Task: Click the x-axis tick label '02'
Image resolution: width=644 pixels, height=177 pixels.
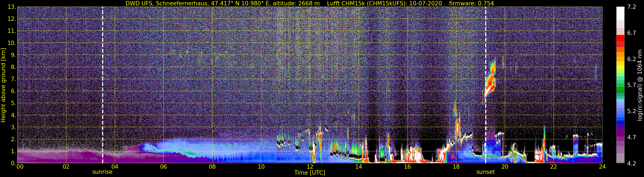Action: 66,167
